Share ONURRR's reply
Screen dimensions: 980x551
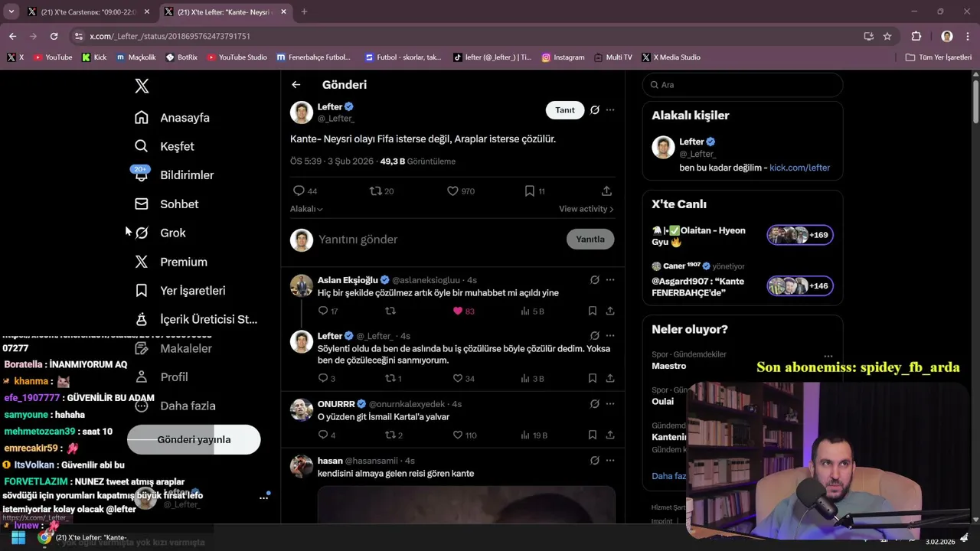(610, 435)
